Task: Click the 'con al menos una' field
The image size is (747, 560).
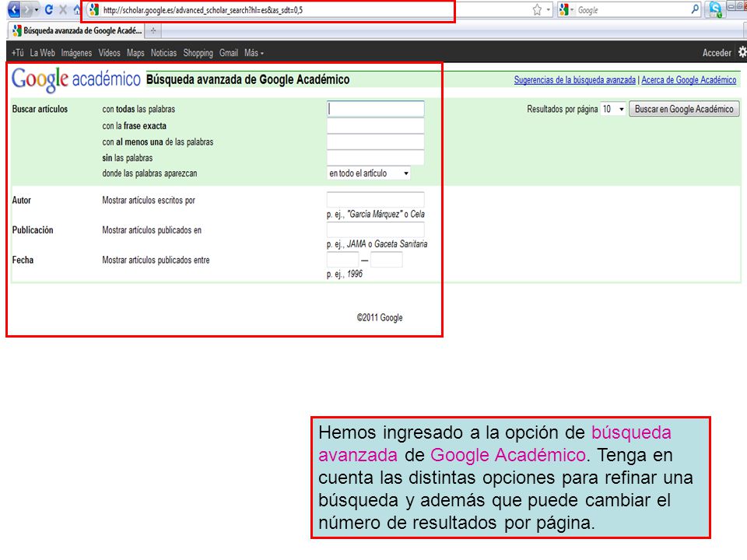Action: coord(375,142)
